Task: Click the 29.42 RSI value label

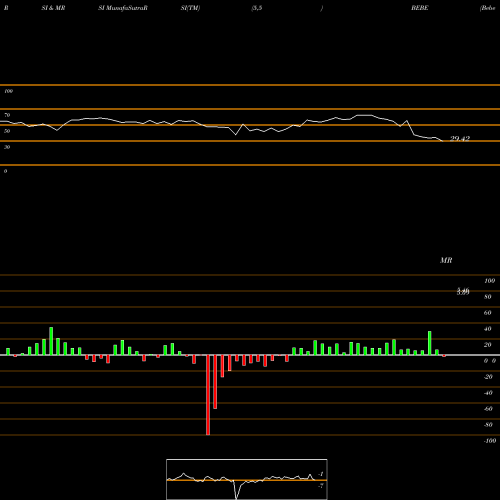Action: (x=460, y=138)
